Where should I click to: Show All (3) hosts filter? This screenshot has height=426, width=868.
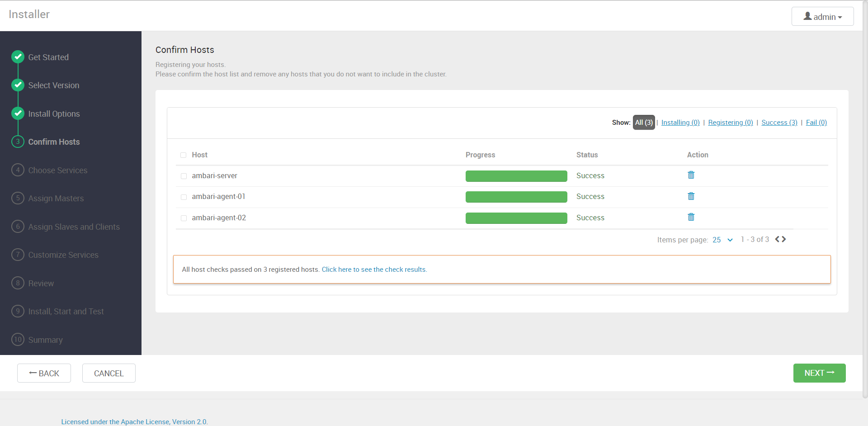[644, 122]
